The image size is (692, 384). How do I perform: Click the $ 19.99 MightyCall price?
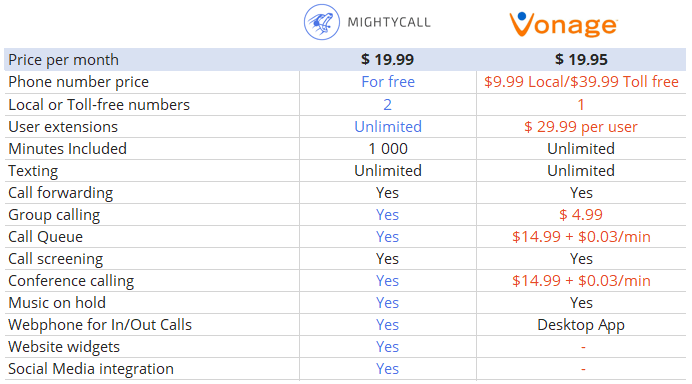point(387,60)
